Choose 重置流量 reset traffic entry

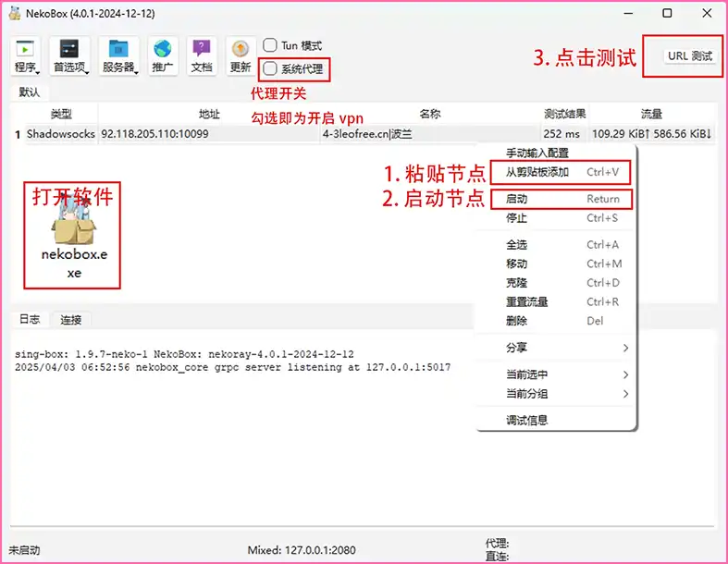(556, 301)
